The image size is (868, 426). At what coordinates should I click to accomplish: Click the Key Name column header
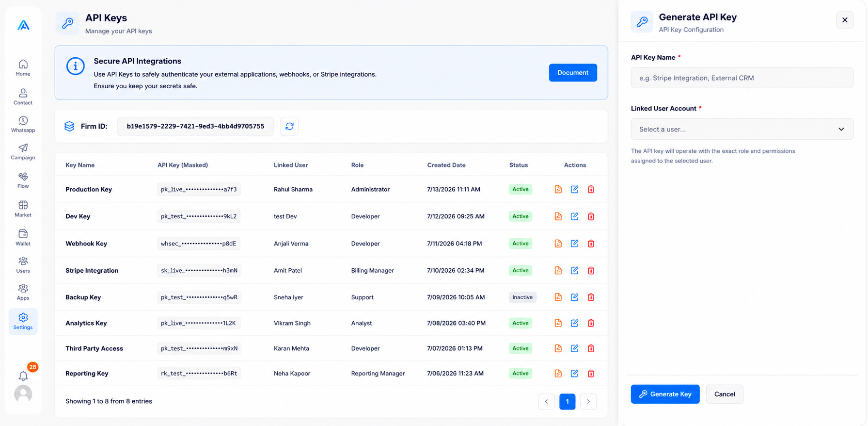click(x=80, y=165)
